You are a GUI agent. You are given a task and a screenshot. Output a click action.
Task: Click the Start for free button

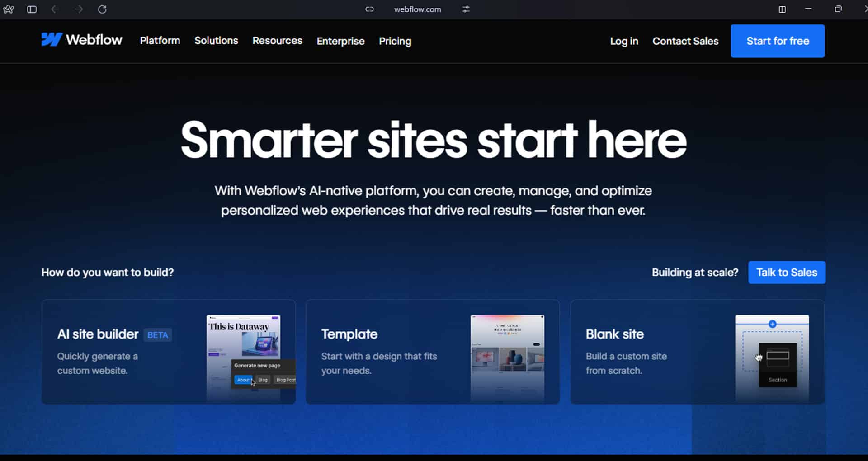778,41
